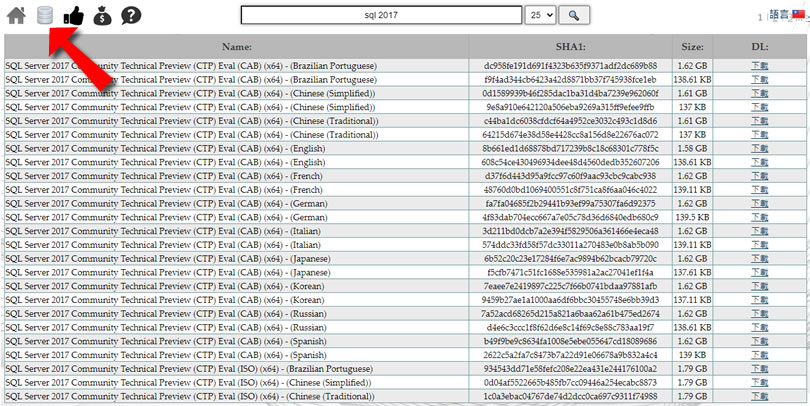Select the SHA1 hash starting with d4e6c
Screen dimensions: 810x406
pyautogui.click(x=570, y=327)
